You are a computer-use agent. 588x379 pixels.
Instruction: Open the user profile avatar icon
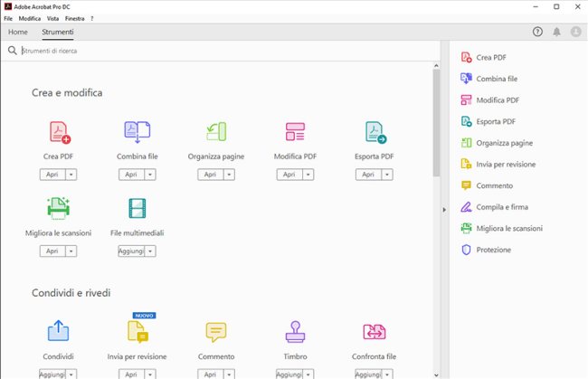tap(576, 32)
